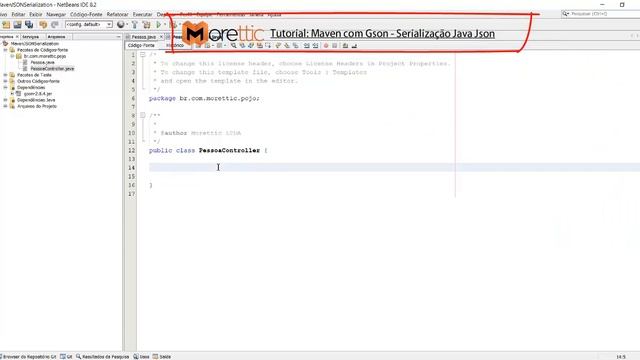Click the Build Project hammer icon
The image size is (640, 360).
(x=135, y=25)
